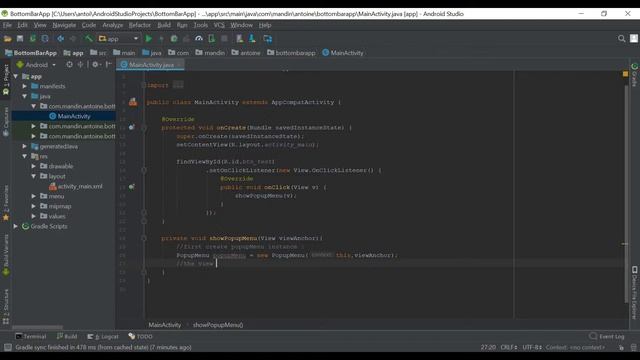This screenshot has height=360, width=640.
Task: Click the onClick gutter override icon
Action: click(x=131, y=187)
